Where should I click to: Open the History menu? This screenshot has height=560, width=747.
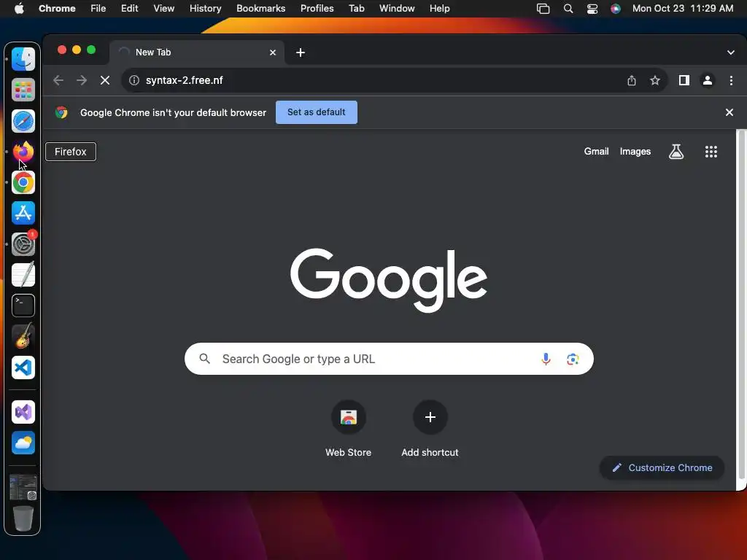pyautogui.click(x=205, y=8)
